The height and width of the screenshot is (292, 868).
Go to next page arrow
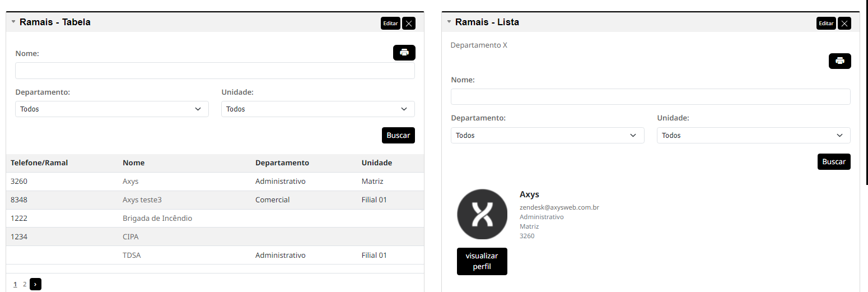(x=35, y=284)
